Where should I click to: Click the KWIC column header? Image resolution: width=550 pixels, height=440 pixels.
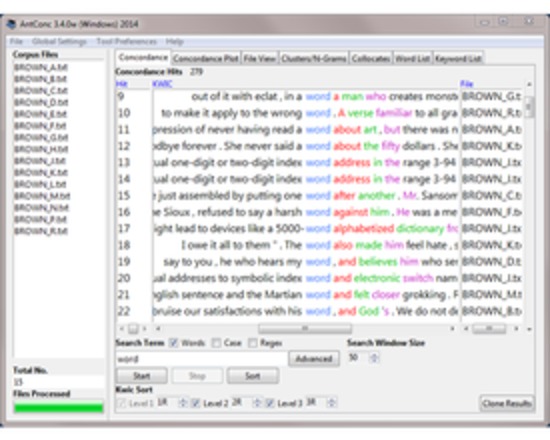coord(162,84)
